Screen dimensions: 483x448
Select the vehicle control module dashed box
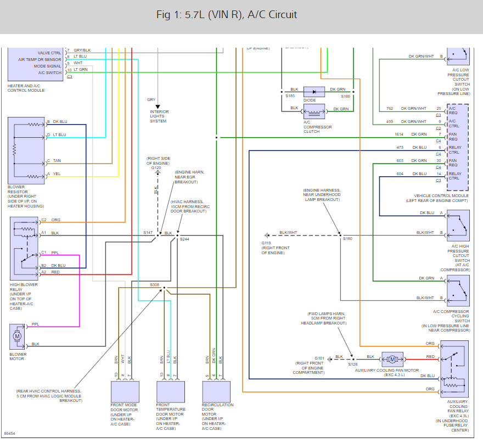click(x=458, y=147)
